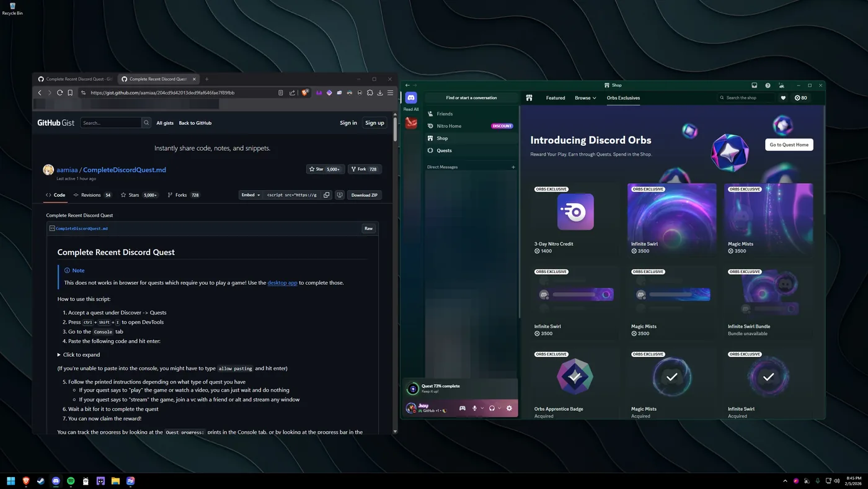The width and height of the screenshot is (868, 489).
Task: Expand the Browse dropdown in Discord Shop
Action: (585, 98)
